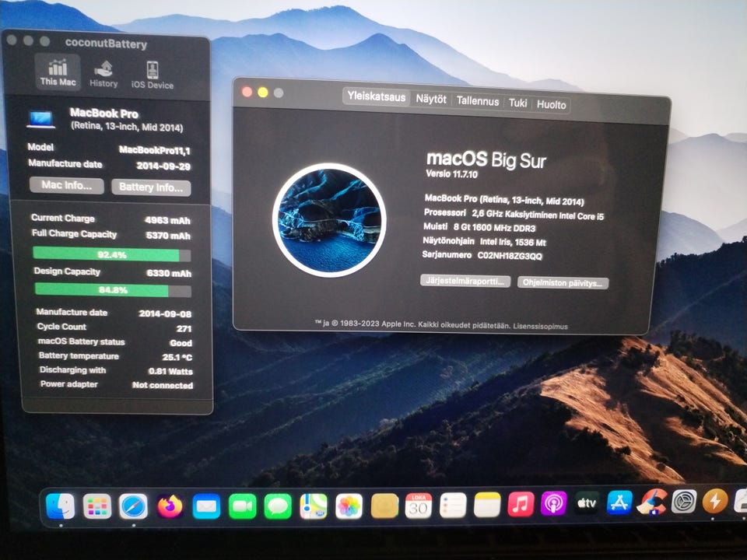Click the MacBook Pro laptop icon in coconutBattery
Screen dimensions: 747x560
point(41,119)
